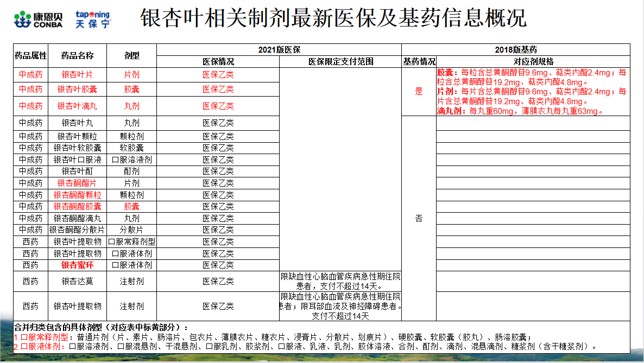
Task: Click 注射剂 in the 银杏达莫 row
Action: tap(132, 281)
